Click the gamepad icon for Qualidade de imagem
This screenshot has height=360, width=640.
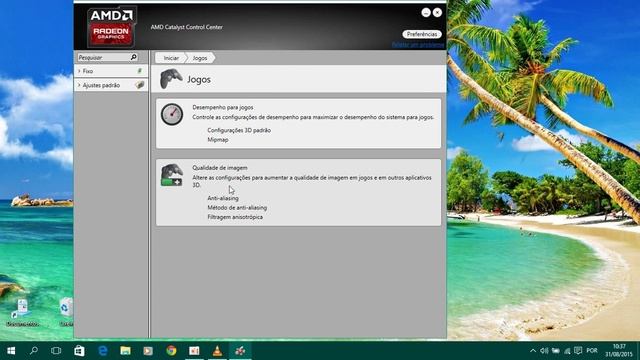click(x=172, y=175)
